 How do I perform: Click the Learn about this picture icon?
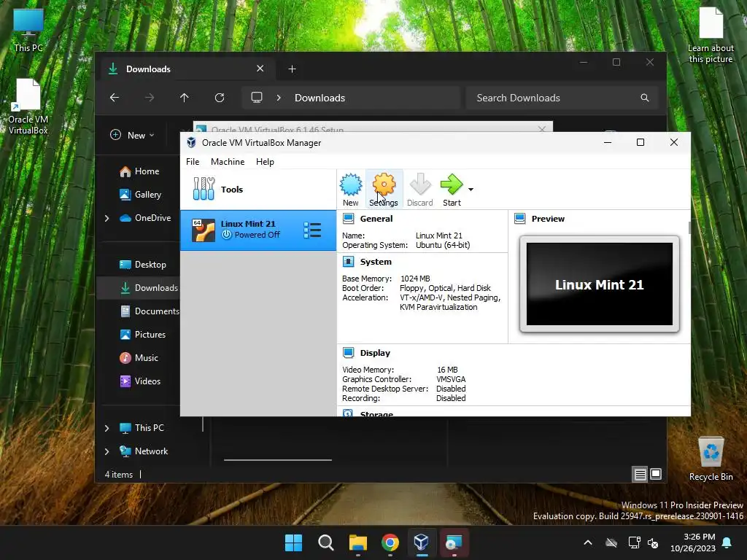[x=711, y=35]
